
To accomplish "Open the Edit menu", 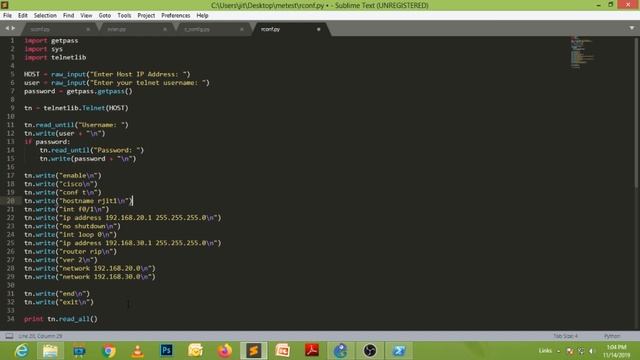I will [x=22, y=16].
